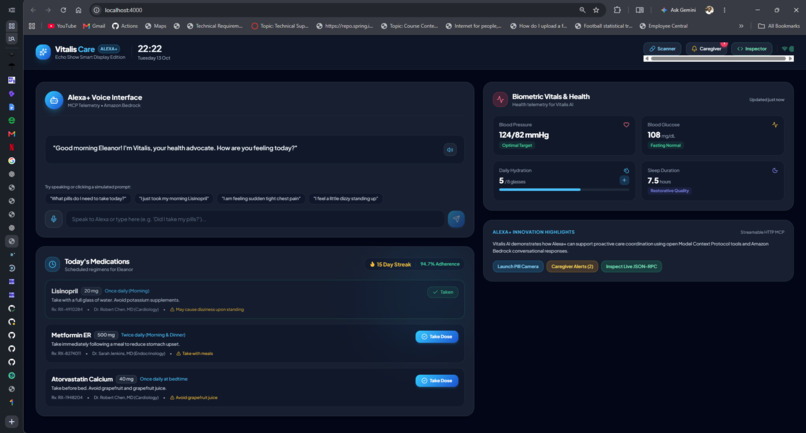The height and width of the screenshot is (433, 806).
Task: Click Lisinopril dizziness warning text
Action: tap(207, 310)
